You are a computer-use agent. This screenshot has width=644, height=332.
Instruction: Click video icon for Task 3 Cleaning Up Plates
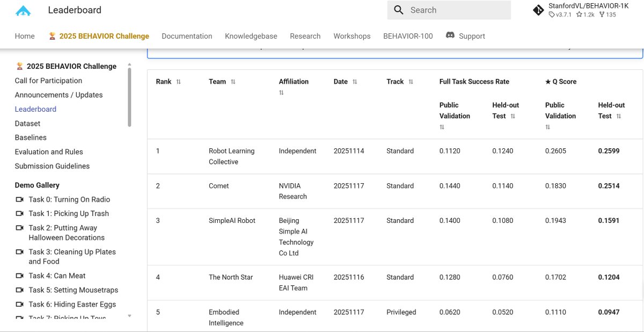tap(20, 251)
